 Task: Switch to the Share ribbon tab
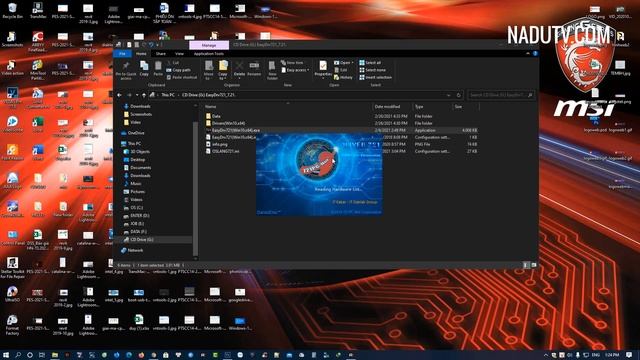(161, 53)
